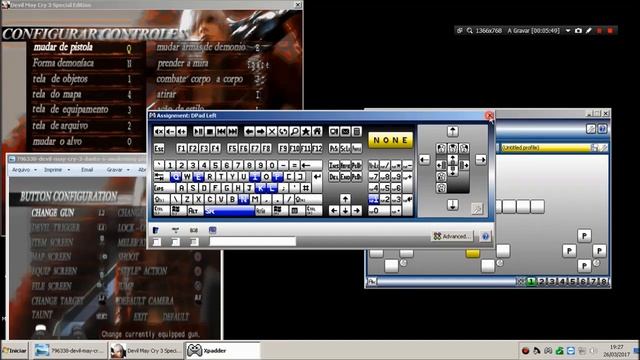Select the highlighted K key
Screen dimensions: 640x360
[x=261, y=188]
